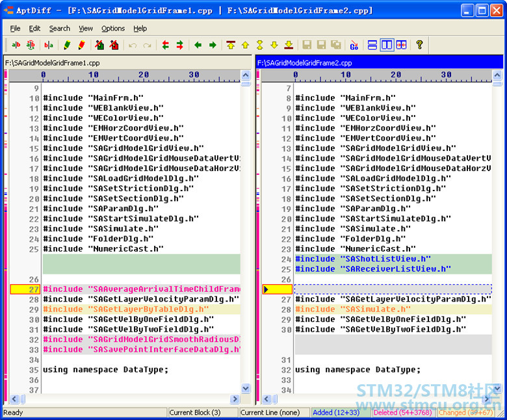The width and height of the screenshot is (507, 420).
Task: Switch to horizontal split layout icon
Action: coord(372,45)
